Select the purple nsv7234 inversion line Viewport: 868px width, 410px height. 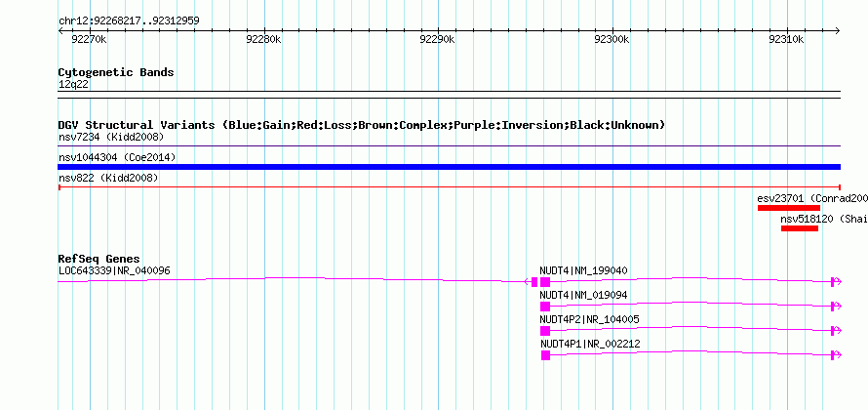click(x=449, y=146)
